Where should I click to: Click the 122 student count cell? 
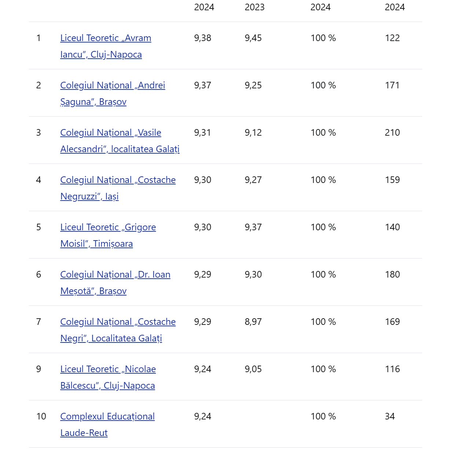point(392,38)
